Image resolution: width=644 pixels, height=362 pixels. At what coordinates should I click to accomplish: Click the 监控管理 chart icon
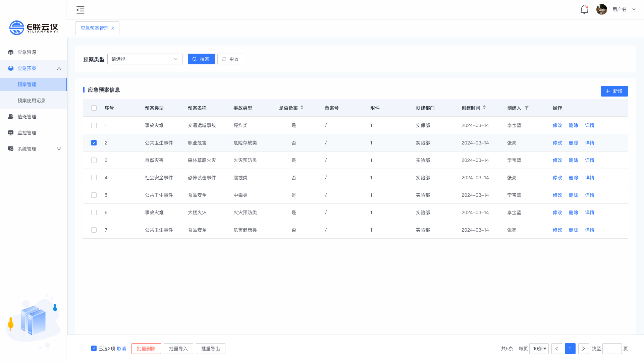pos(11,133)
